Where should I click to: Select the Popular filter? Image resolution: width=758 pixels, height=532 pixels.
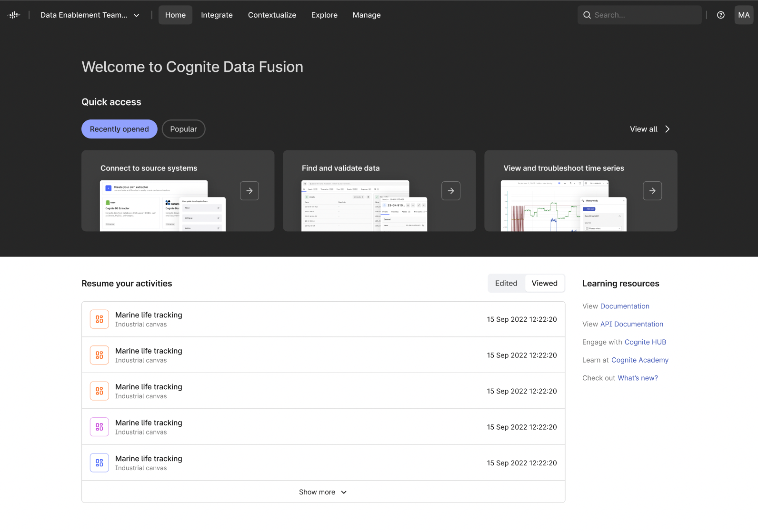point(183,129)
